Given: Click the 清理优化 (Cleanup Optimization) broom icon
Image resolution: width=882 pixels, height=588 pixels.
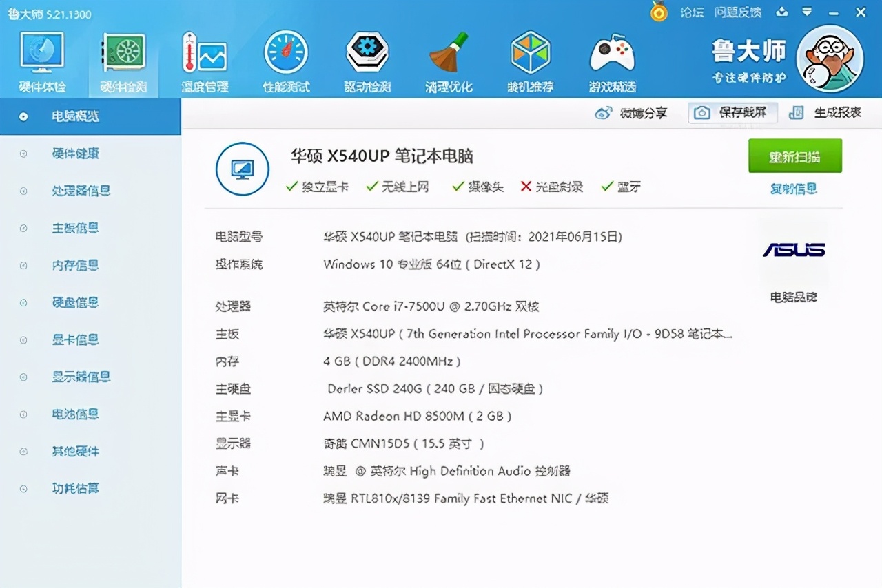Looking at the screenshot, I should [x=449, y=59].
